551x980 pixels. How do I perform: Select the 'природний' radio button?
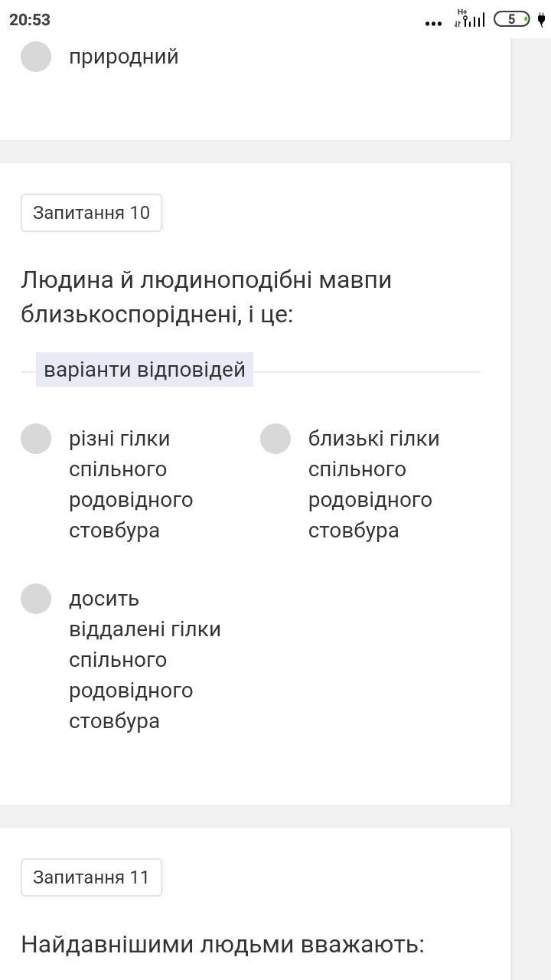pos(36,57)
